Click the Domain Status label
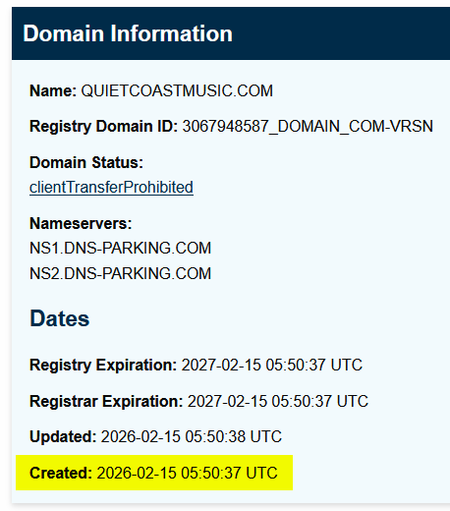This screenshot has width=450, height=511. click(x=86, y=163)
